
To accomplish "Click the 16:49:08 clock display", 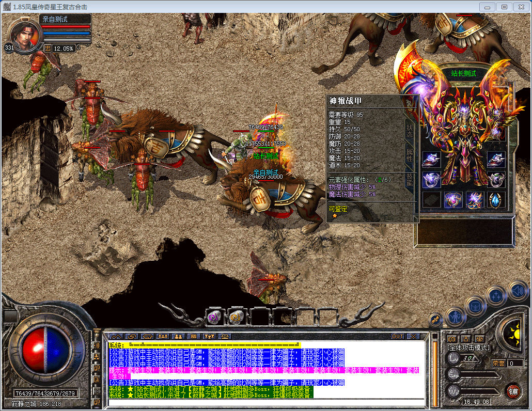I will click(476, 402).
